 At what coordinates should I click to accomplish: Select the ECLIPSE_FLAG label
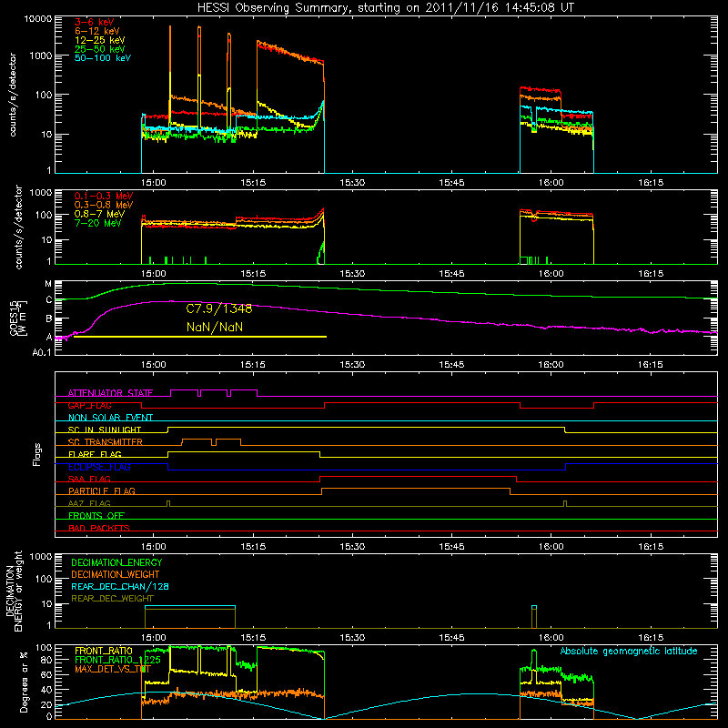point(99,467)
